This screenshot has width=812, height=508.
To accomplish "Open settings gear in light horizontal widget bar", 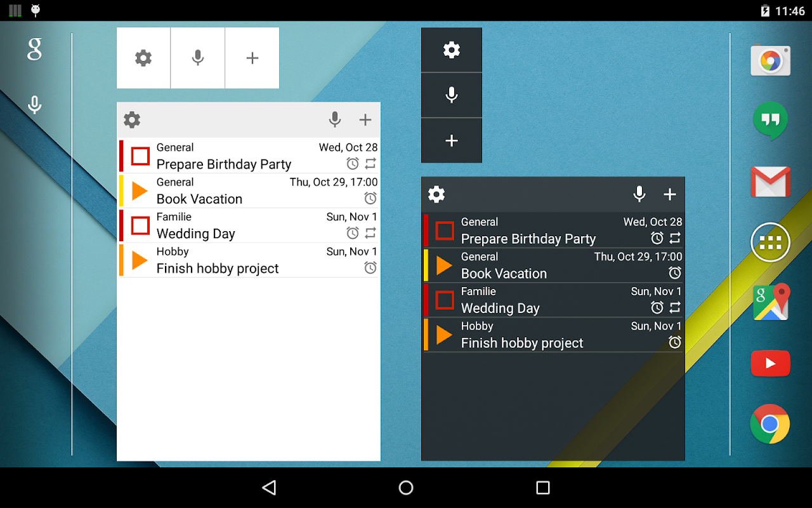I will (143, 58).
